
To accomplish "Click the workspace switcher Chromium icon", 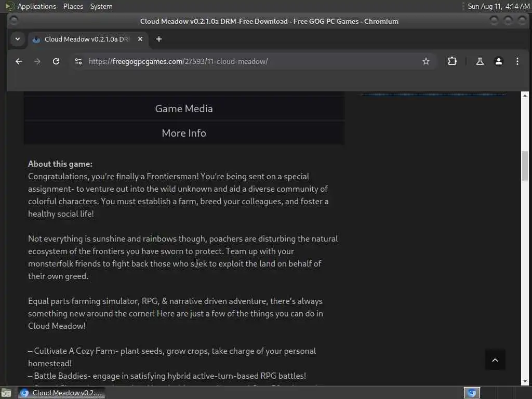I will tap(472, 393).
